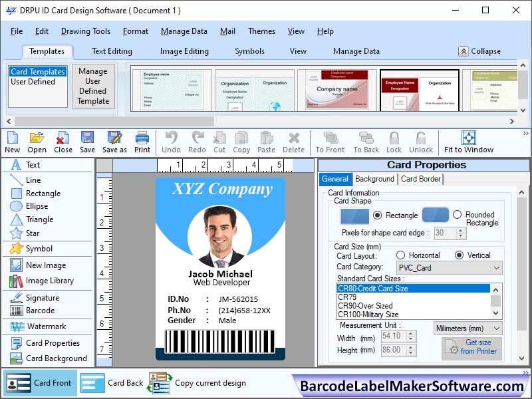Open Background tab in Card Properties
Image resolution: width=532 pixels, height=399 pixels.
[x=374, y=179]
